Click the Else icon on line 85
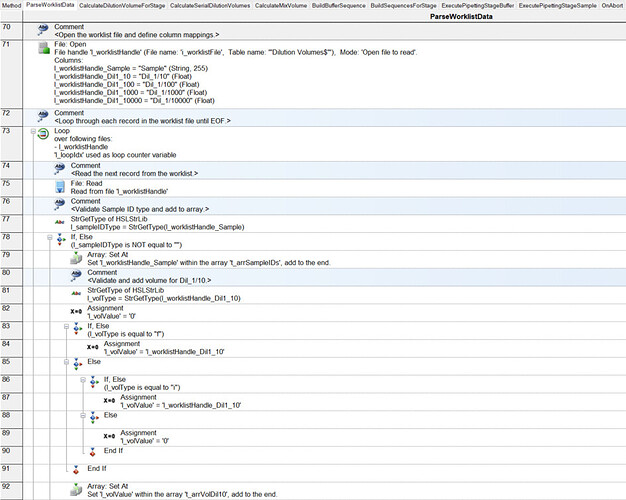The width and height of the screenshot is (626, 500). tap(77, 364)
